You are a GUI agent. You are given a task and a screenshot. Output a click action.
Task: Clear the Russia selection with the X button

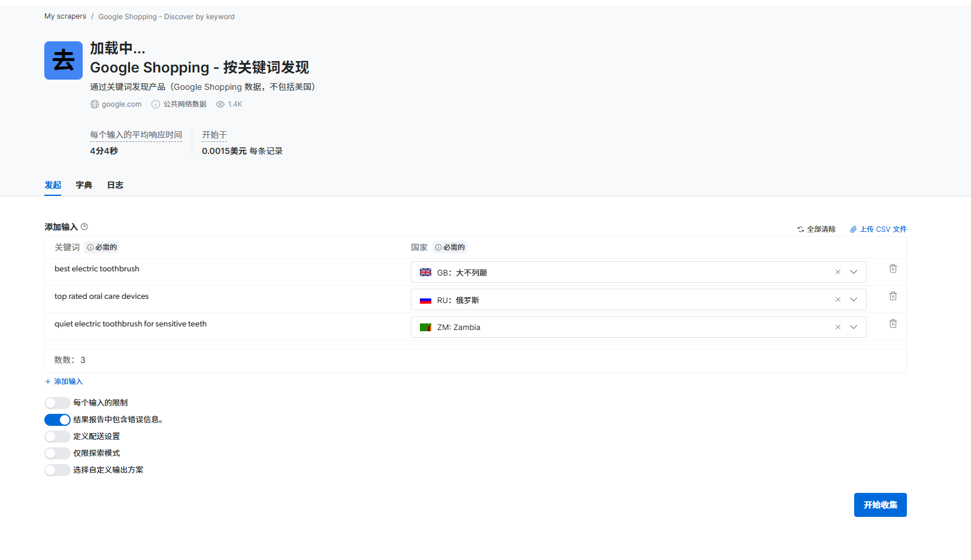[837, 299]
